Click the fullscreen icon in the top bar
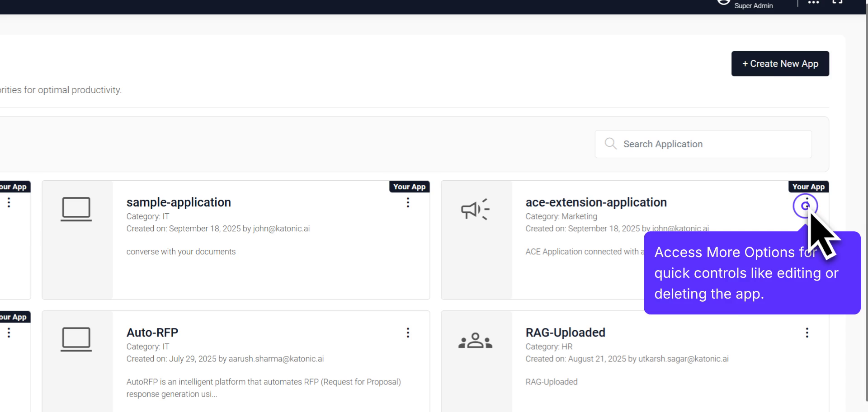This screenshot has height=412, width=868. tap(837, 2)
